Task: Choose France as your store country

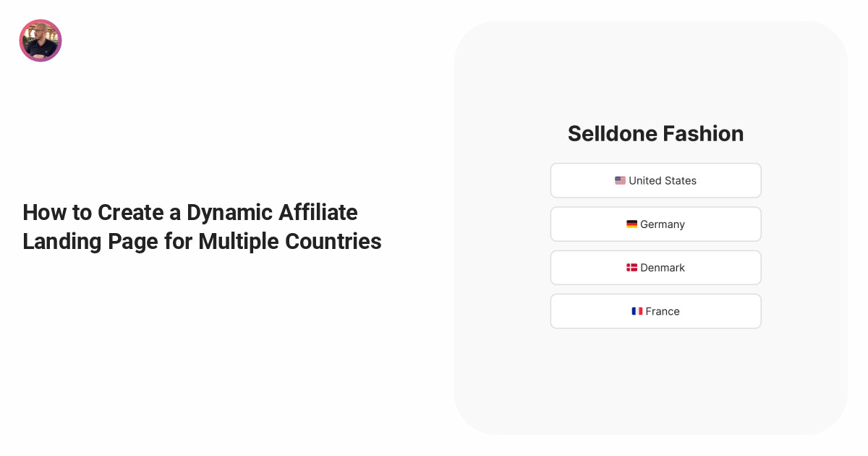Action: pyautogui.click(x=655, y=311)
